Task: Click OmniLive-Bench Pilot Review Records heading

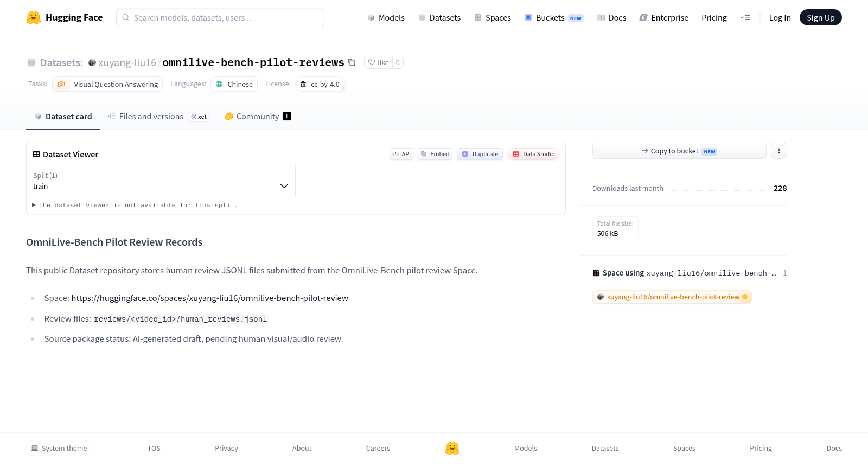Action: pos(114,242)
